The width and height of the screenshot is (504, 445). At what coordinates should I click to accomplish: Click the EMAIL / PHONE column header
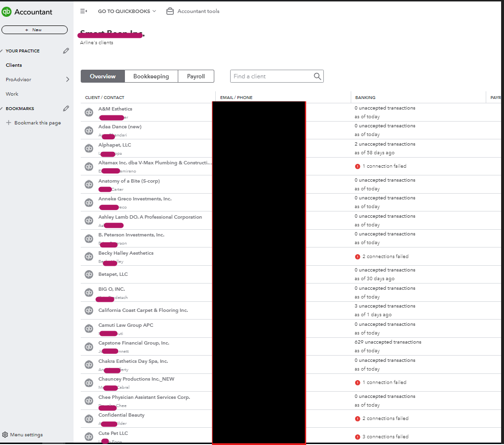pyautogui.click(x=236, y=98)
